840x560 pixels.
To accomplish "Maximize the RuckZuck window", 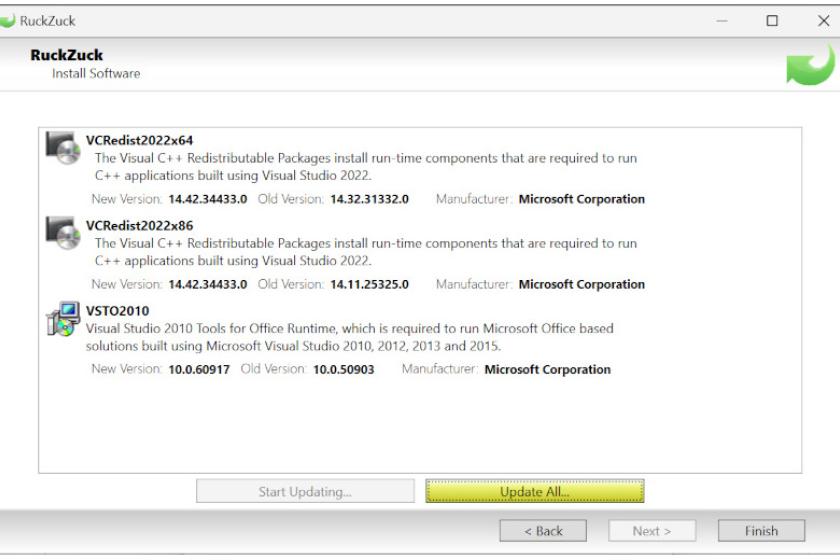I will click(772, 21).
